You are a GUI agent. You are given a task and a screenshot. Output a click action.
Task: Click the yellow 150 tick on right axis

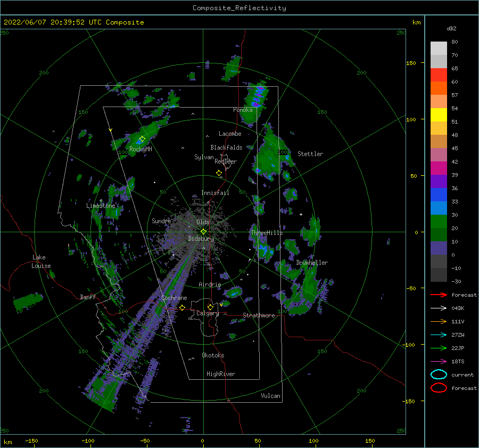(x=411, y=63)
